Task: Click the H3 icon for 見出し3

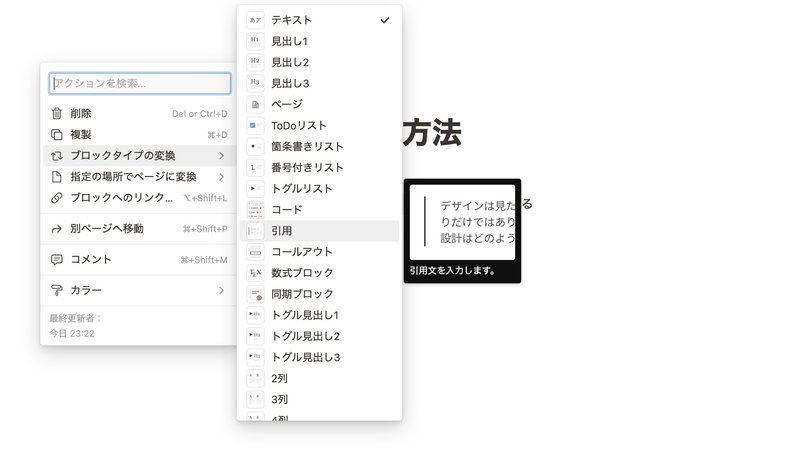Action: coord(256,83)
